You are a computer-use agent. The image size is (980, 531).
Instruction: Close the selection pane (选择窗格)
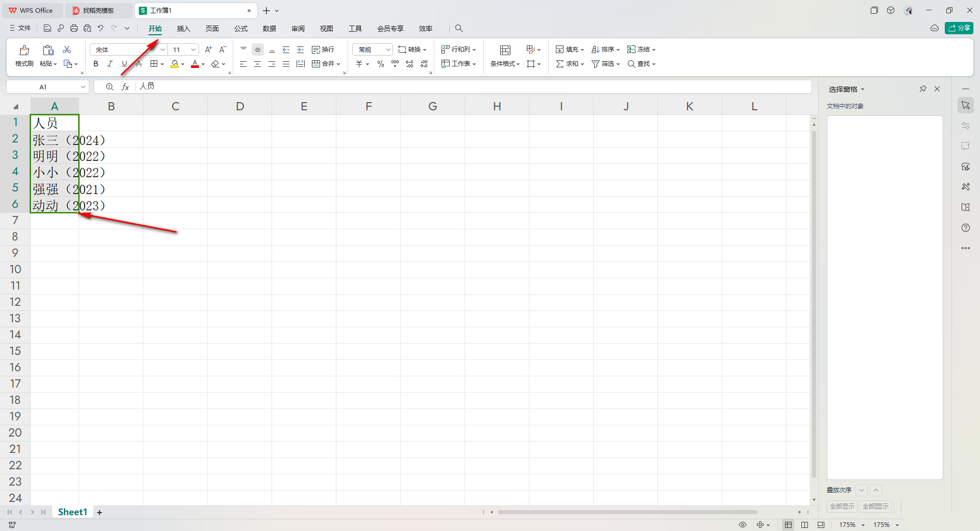click(937, 89)
